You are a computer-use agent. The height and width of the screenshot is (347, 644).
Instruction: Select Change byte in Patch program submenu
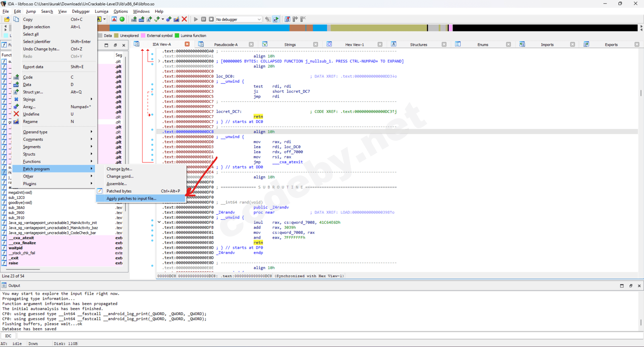click(140, 169)
